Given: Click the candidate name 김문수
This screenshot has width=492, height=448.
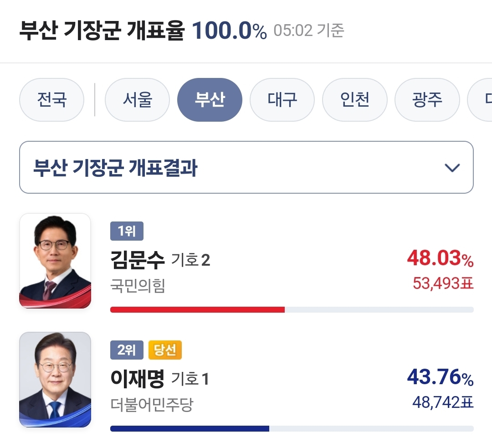Looking at the screenshot, I should (137, 260).
